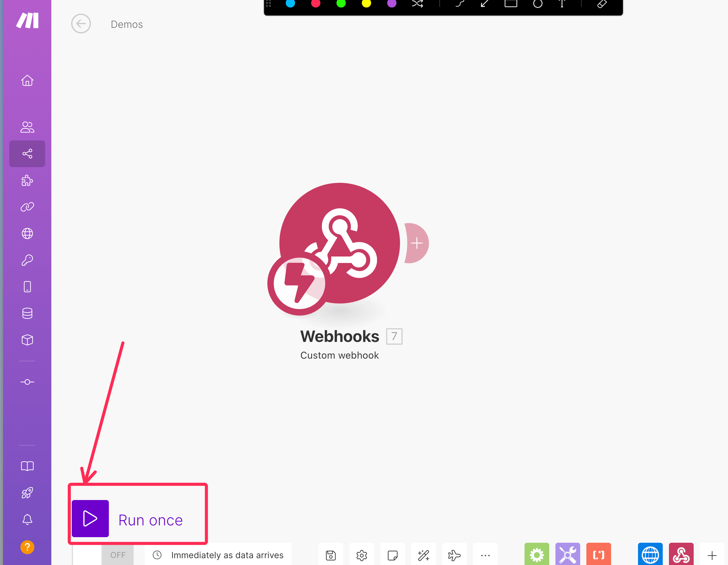Screen dimensions: 728x565
Task: Open Data structures cube icon
Action: 27,340
